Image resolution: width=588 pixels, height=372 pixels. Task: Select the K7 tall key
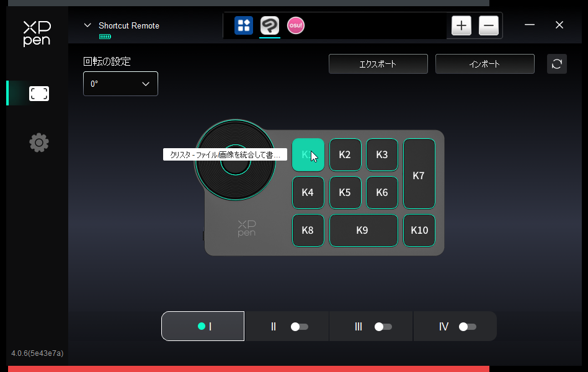(x=419, y=174)
